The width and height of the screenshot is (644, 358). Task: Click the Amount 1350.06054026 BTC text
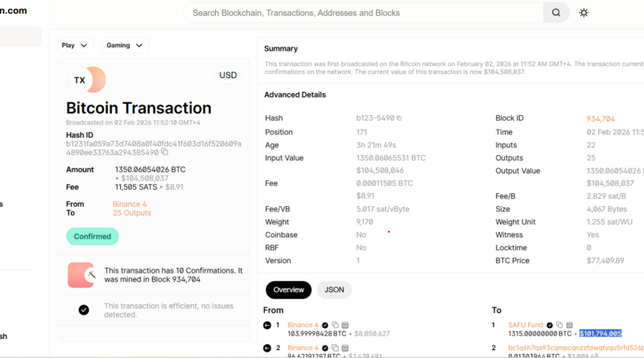click(x=151, y=170)
